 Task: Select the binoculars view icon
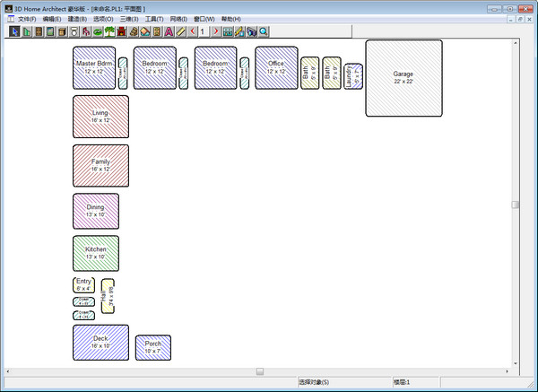point(251,31)
